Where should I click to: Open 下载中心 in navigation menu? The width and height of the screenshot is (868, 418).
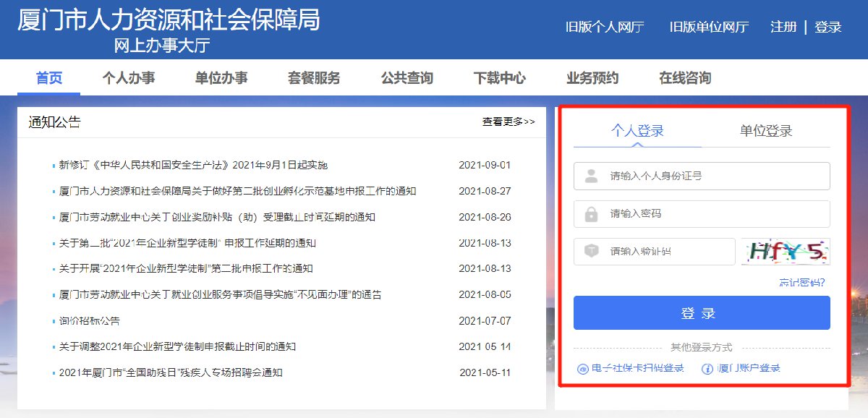coord(499,78)
